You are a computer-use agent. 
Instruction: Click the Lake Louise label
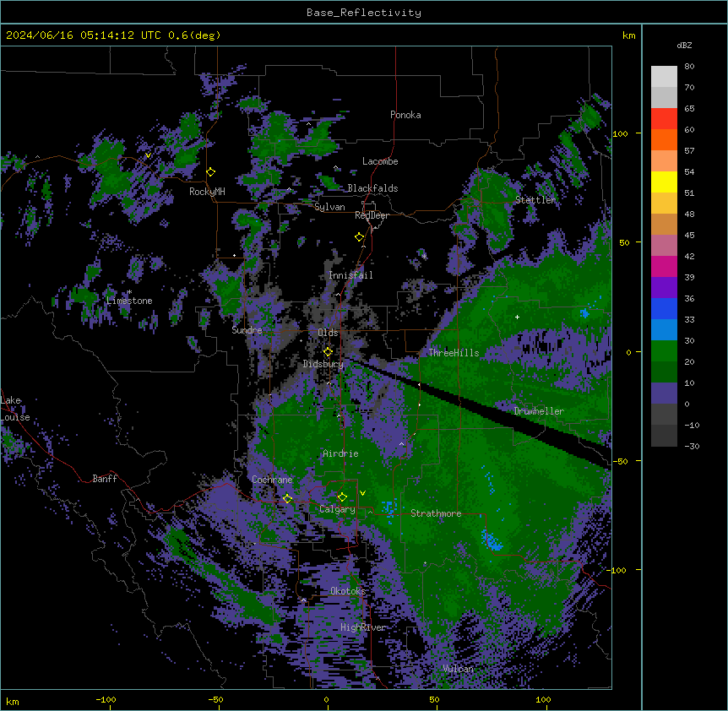15,409
